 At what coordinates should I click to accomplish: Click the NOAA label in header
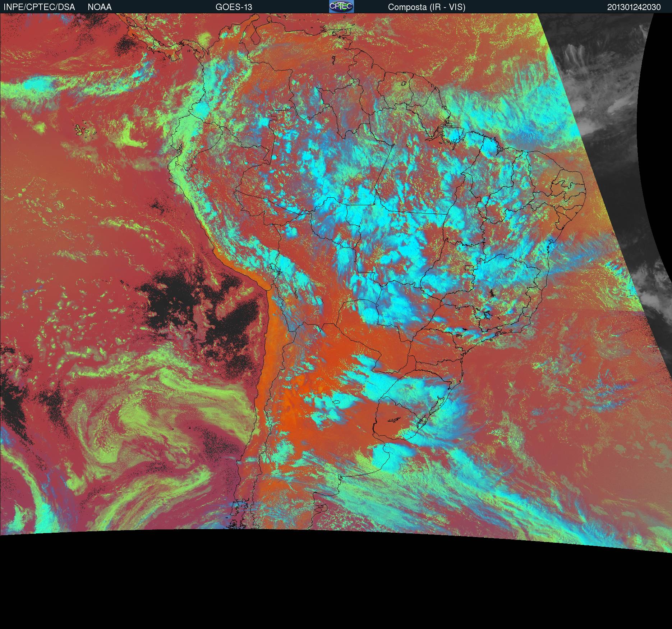(100, 7)
